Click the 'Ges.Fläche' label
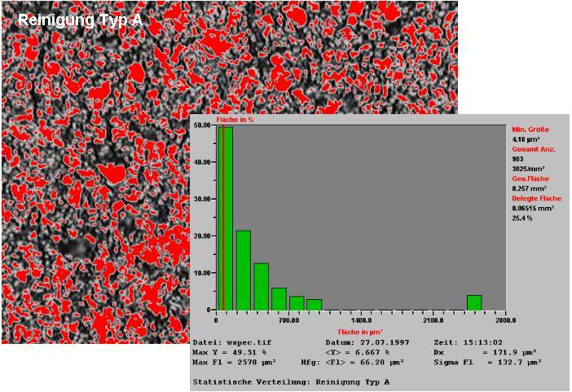The height and width of the screenshot is (392, 572). click(530, 178)
